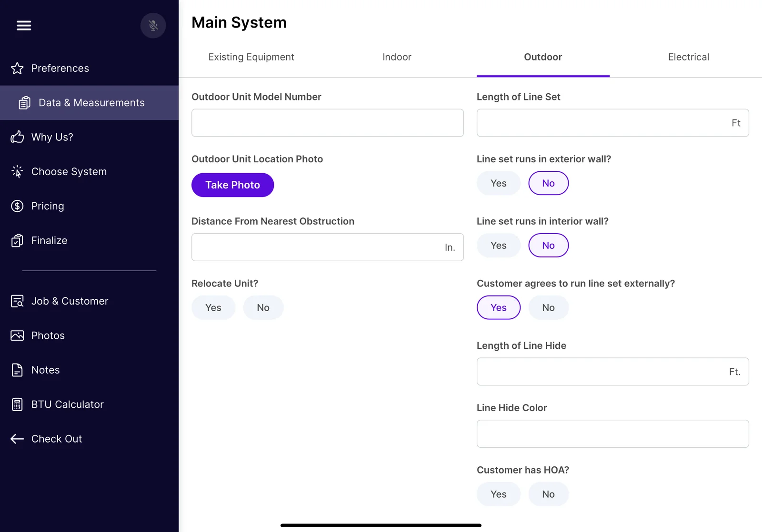
Task: Open the Notes page label
Action: point(46,370)
